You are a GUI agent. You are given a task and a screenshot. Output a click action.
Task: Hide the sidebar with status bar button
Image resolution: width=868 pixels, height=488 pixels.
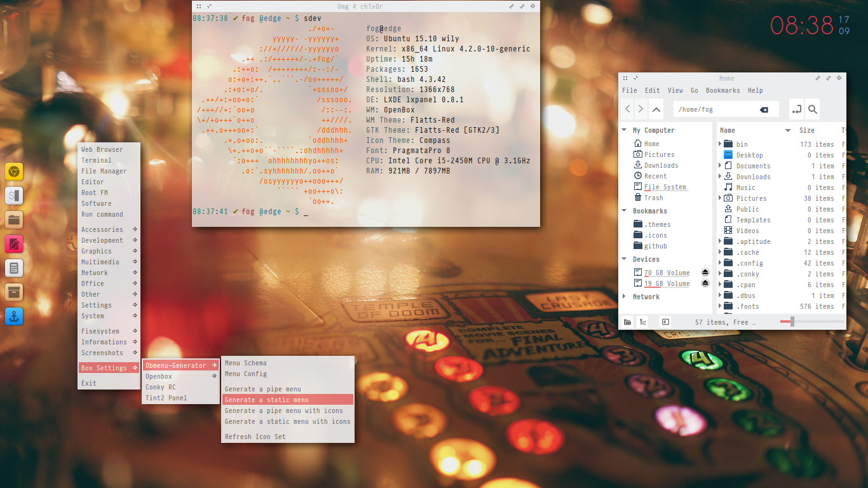pyautogui.click(x=665, y=322)
